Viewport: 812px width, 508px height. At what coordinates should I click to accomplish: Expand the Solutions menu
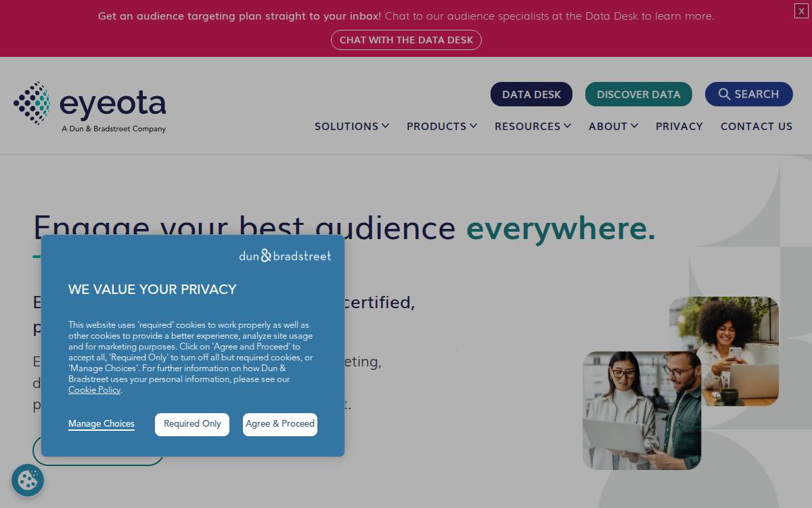pos(352,126)
